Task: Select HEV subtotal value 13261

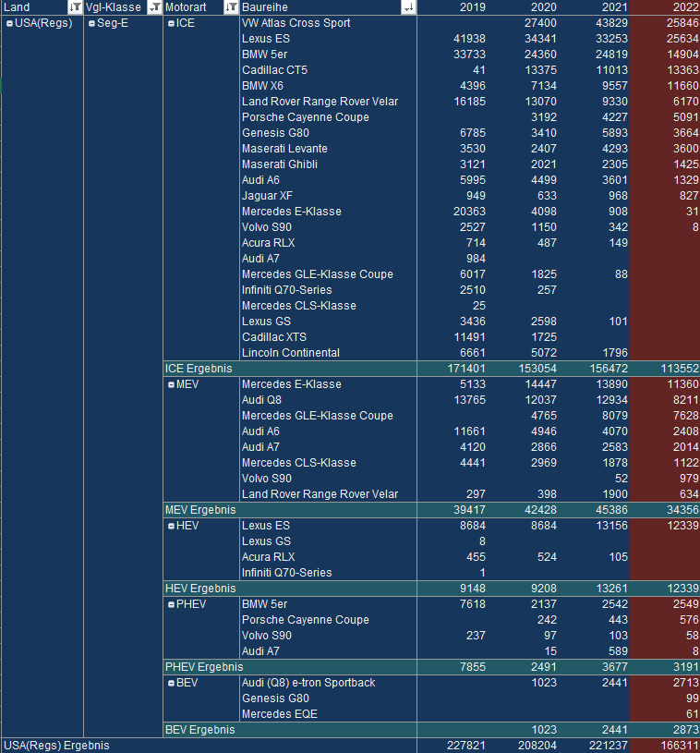Action: (x=611, y=589)
